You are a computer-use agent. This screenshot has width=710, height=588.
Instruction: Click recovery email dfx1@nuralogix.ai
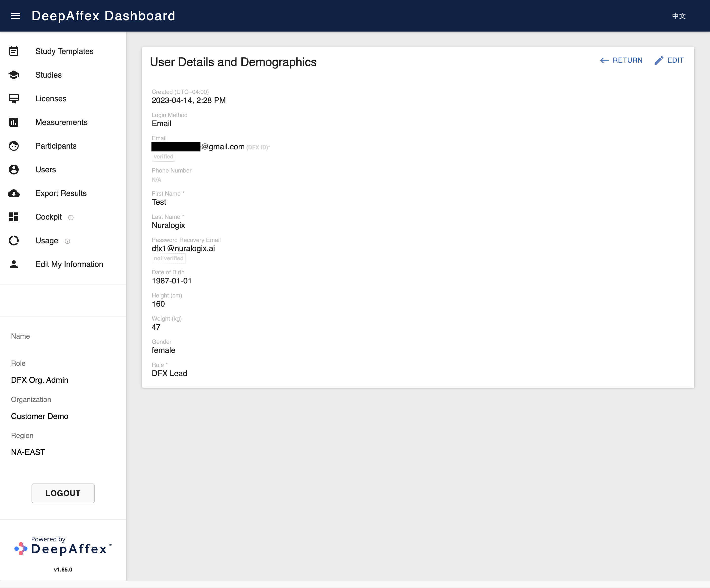tap(183, 248)
